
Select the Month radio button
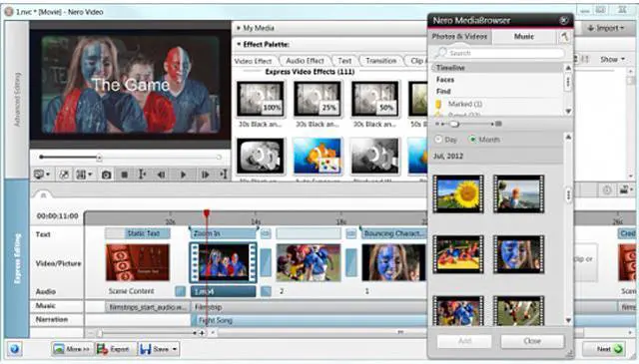(472, 140)
